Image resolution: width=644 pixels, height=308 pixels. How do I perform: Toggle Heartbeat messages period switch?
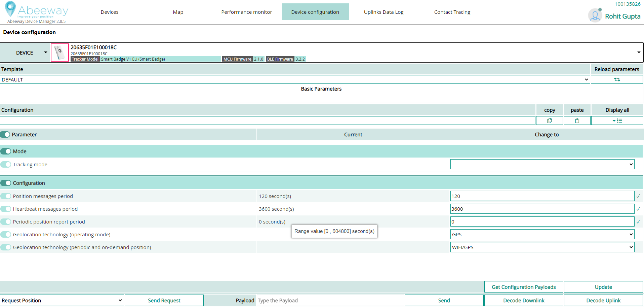(6, 209)
